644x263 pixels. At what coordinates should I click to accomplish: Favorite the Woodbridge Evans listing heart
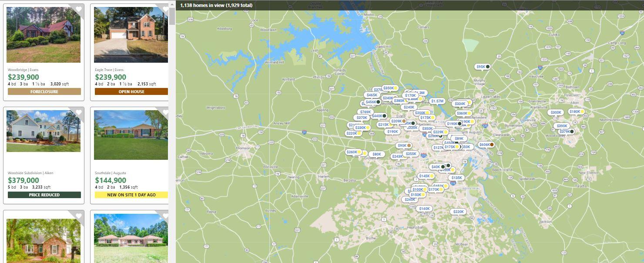[78, 9]
